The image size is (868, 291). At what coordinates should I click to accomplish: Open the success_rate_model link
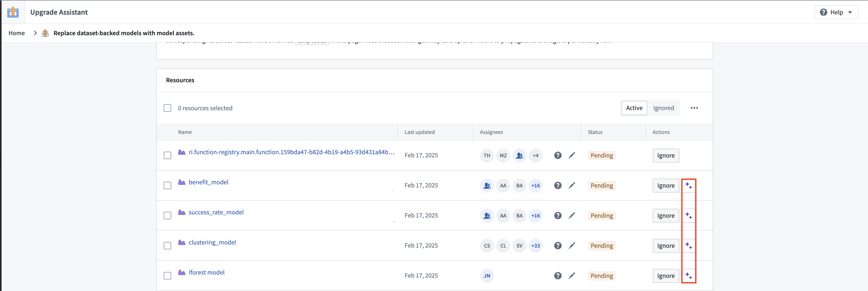coord(216,212)
